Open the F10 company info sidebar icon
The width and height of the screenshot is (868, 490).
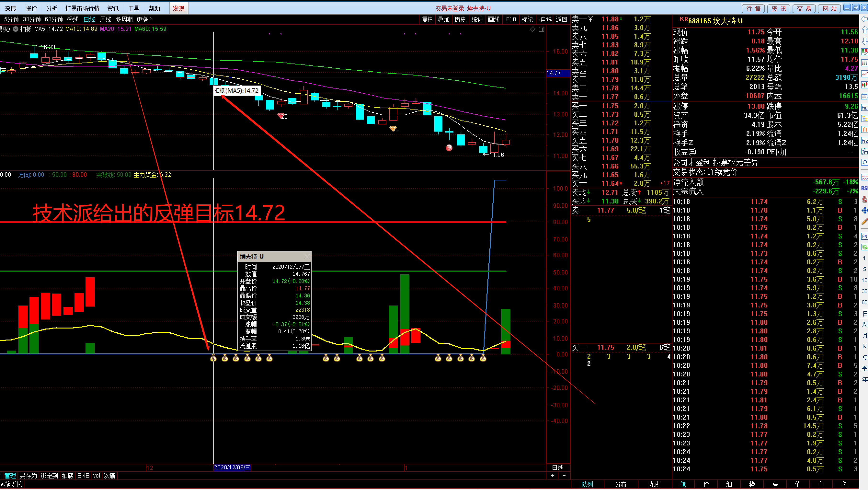pos(864,108)
